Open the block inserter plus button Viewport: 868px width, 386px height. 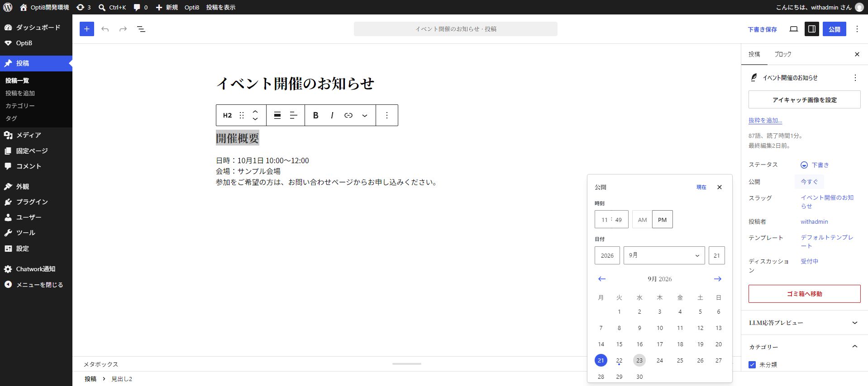pos(87,29)
